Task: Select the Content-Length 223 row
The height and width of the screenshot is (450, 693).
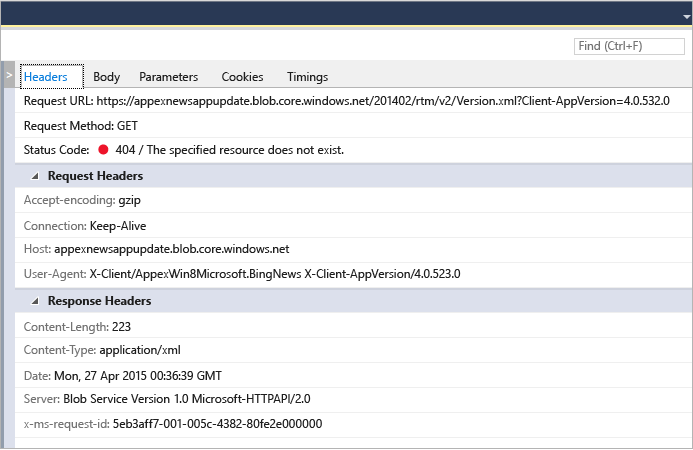Action: [354, 327]
